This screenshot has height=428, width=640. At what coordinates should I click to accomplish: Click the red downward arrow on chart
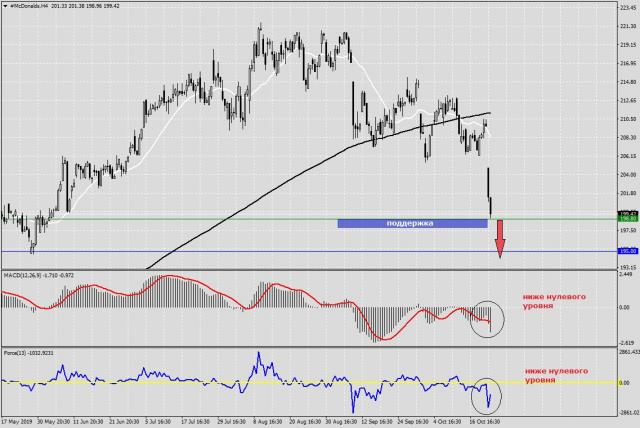tap(498, 238)
